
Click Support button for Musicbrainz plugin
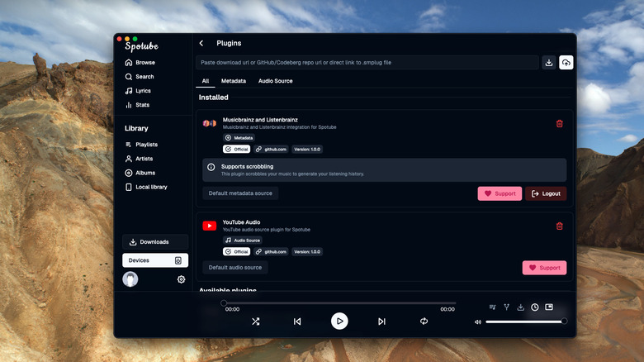tap(500, 193)
